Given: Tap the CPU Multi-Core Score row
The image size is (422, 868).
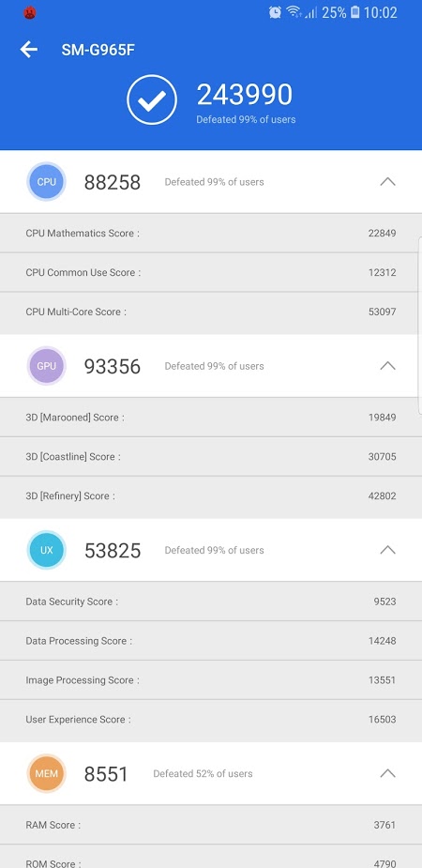Looking at the screenshot, I should [211, 312].
